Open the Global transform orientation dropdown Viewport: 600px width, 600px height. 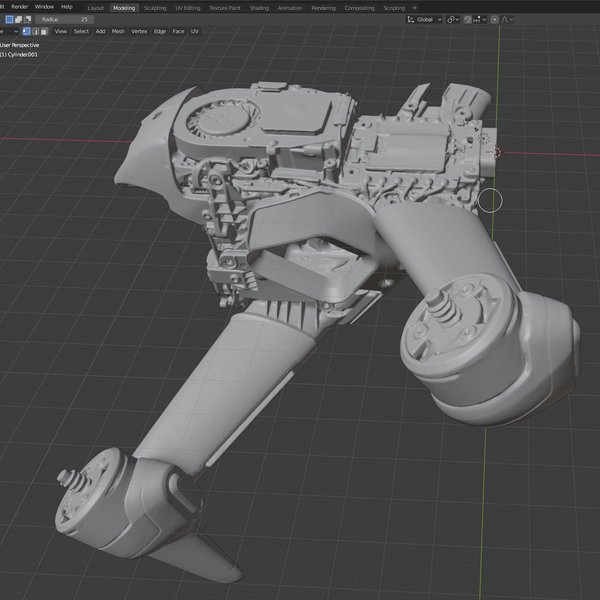tap(425, 20)
